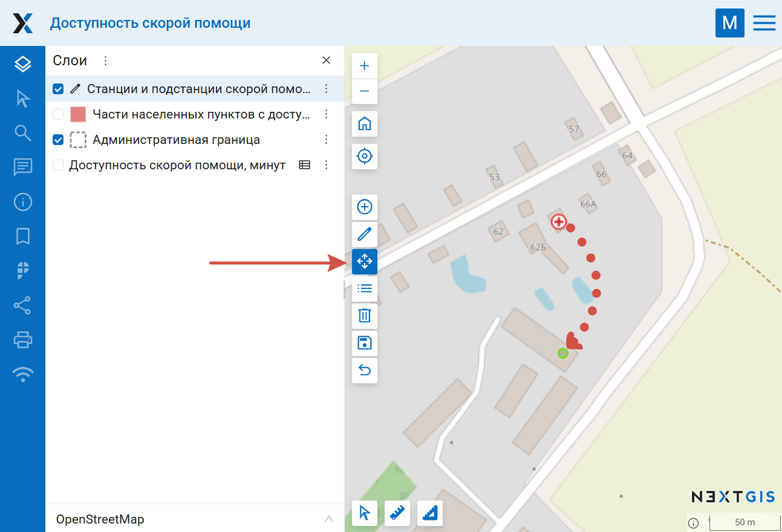Click the red cross ambulance station marker

pyautogui.click(x=559, y=222)
